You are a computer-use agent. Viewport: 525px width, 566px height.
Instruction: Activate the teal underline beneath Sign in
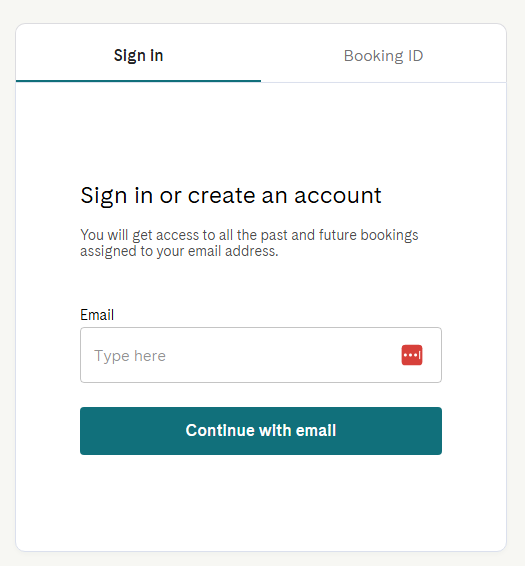click(x=138, y=81)
